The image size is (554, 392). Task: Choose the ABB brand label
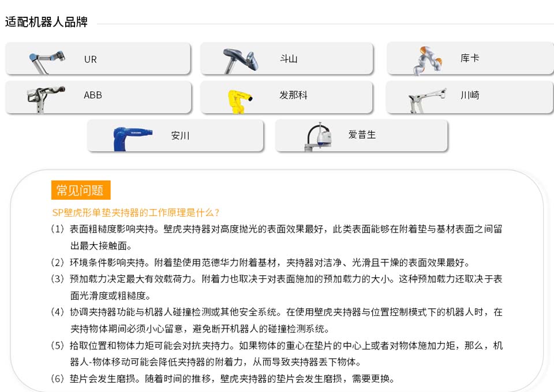pos(93,95)
